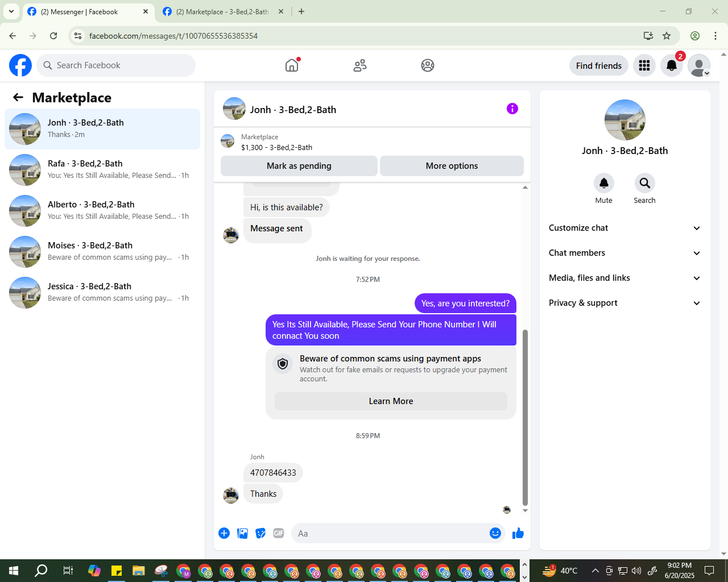
Task: Open the Windows Start menu
Action: [x=14, y=571]
